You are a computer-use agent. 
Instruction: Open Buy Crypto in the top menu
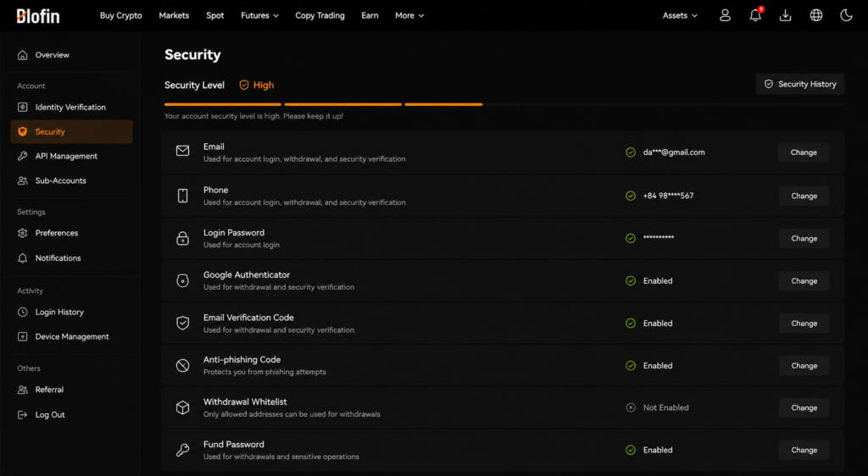click(x=120, y=15)
